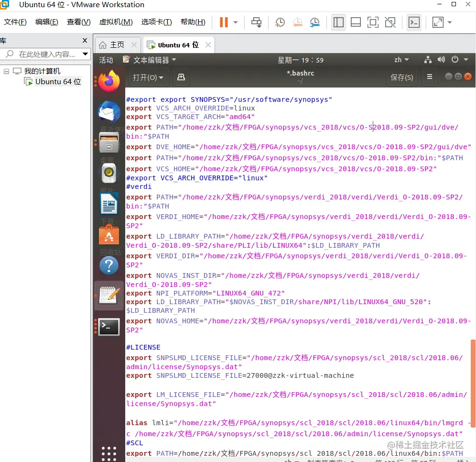This screenshot has width=476, height=462.
Task: Open the 查看(V) menu
Action: [79, 22]
